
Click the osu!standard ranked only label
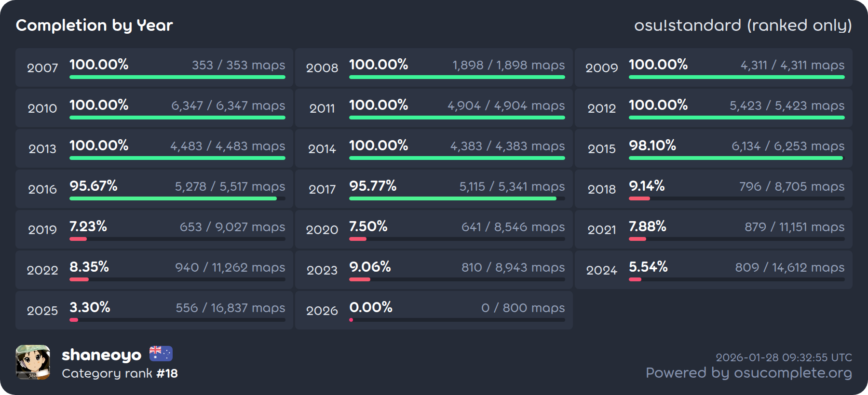(743, 25)
